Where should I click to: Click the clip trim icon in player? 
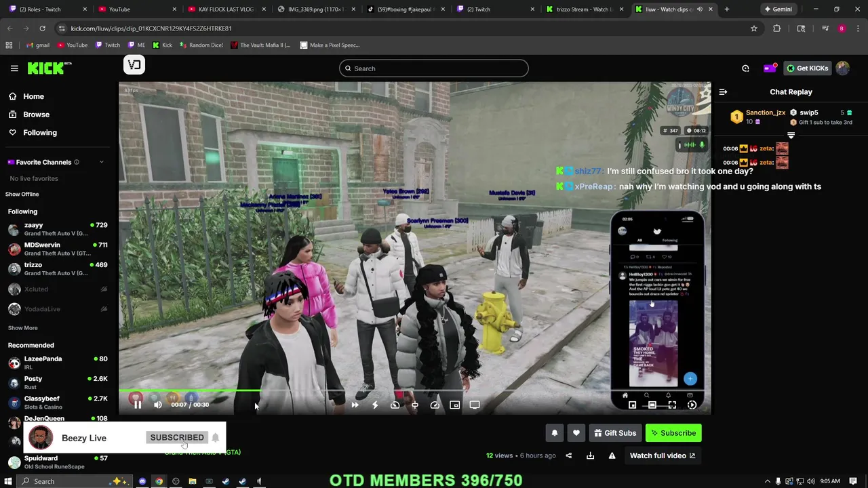[x=415, y=405]
